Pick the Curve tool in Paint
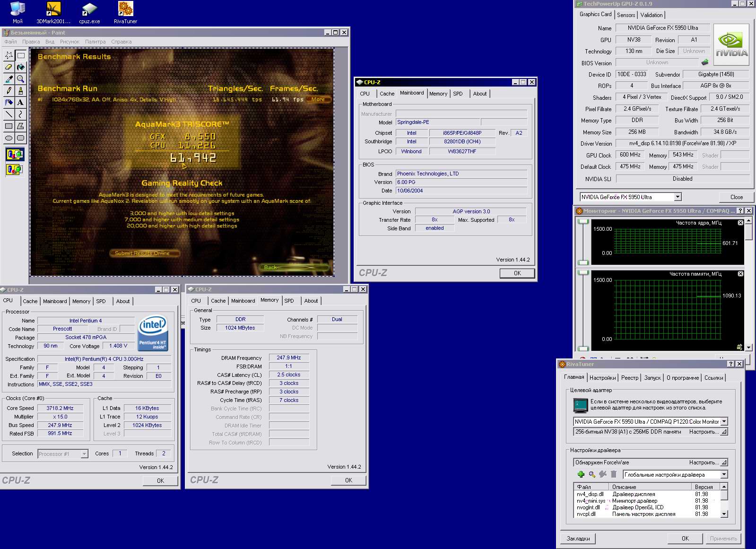The width and height of the screenshot is (756, 549). click(21, 114)
